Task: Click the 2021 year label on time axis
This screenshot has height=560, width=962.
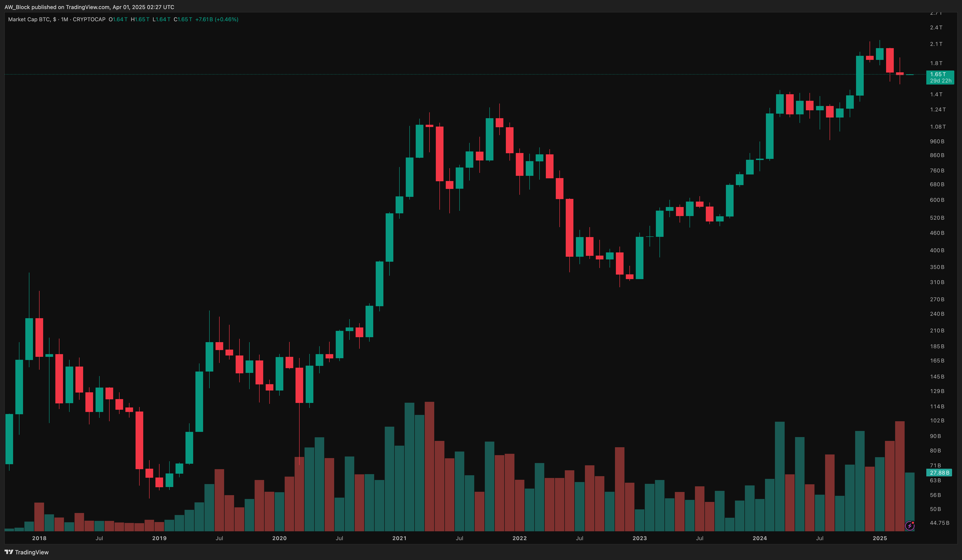Action: (399, 538)
